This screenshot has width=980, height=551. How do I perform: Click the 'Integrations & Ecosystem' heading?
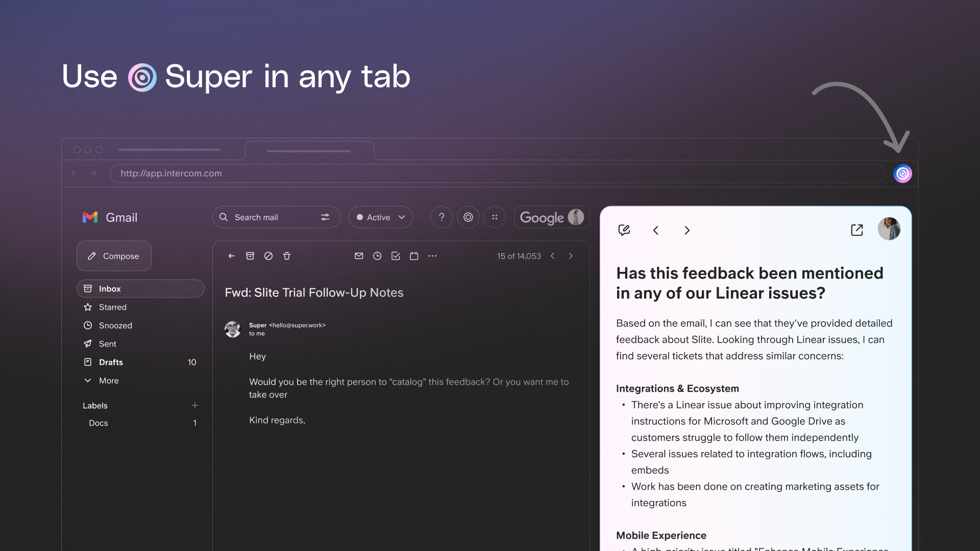677,389
